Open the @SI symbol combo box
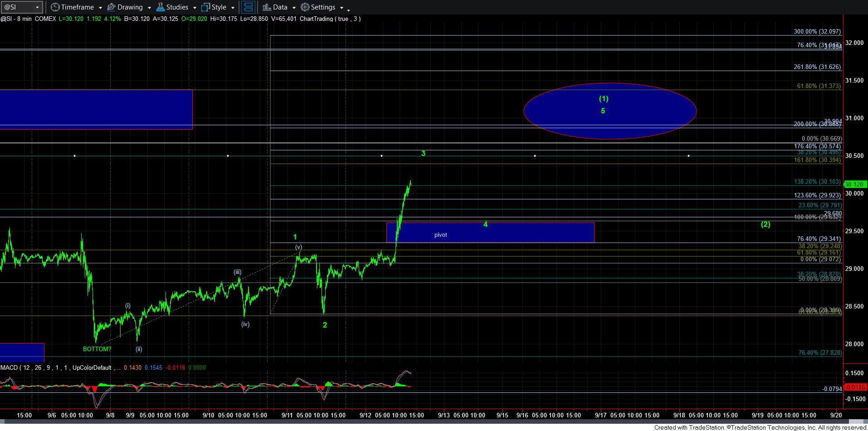The width and height of the screenshot is (868, 431). pyautogui.click(x=22, y=7)
